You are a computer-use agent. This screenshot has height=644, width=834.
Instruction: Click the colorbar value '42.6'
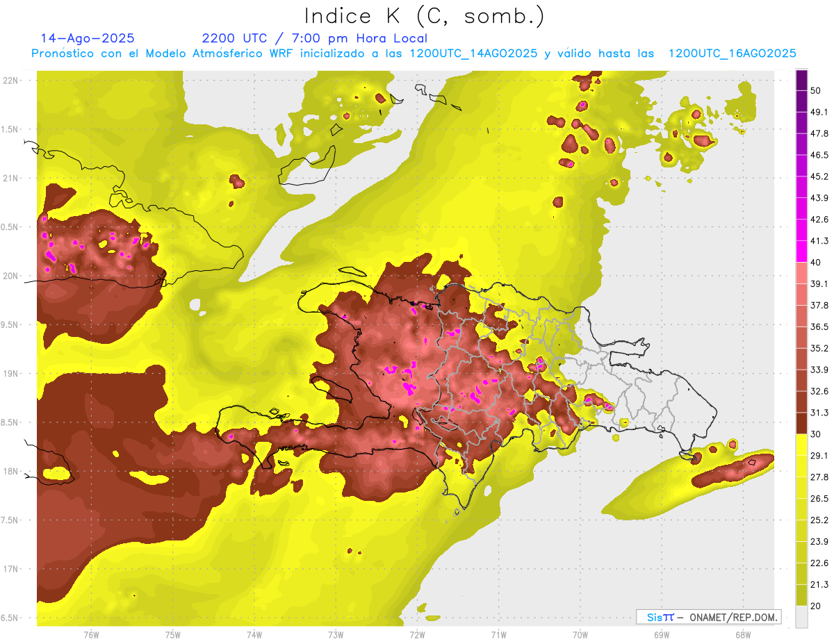[x=819, y=220]
